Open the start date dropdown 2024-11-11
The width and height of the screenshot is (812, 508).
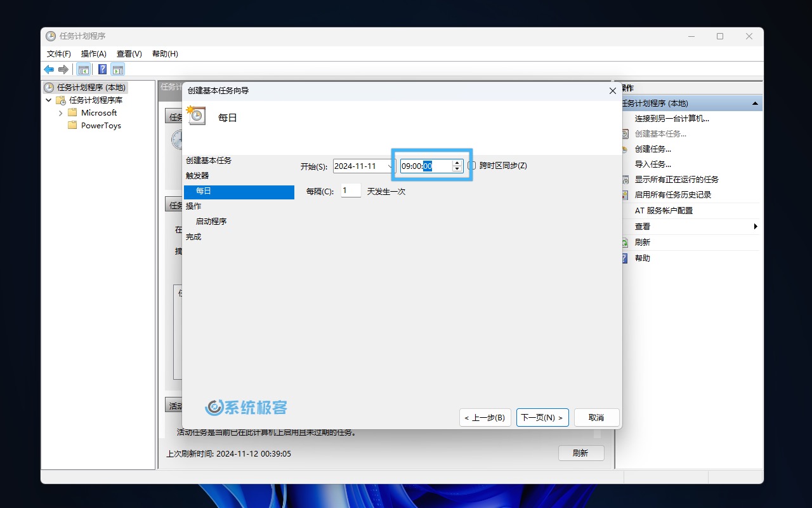[x=390, y=166]
